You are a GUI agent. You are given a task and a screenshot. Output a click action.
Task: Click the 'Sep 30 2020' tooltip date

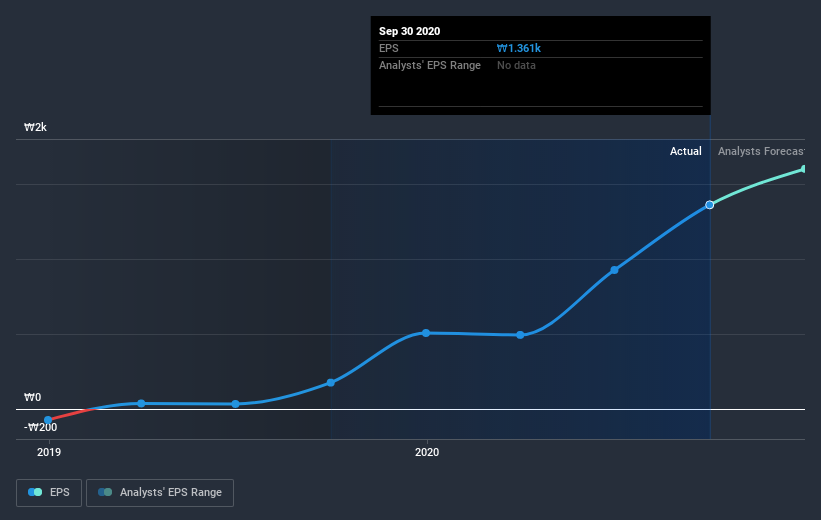pos(409,31)
